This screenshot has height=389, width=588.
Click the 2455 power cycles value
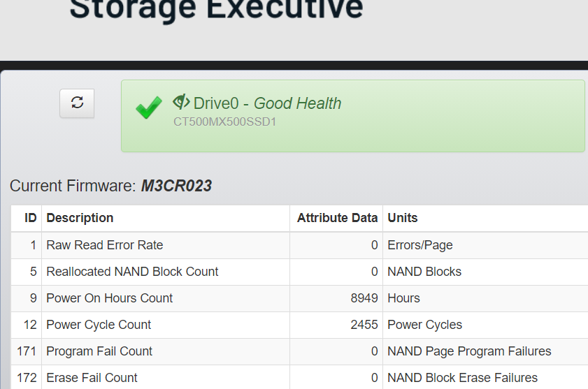pyautogui.click(x=364, y=325)
